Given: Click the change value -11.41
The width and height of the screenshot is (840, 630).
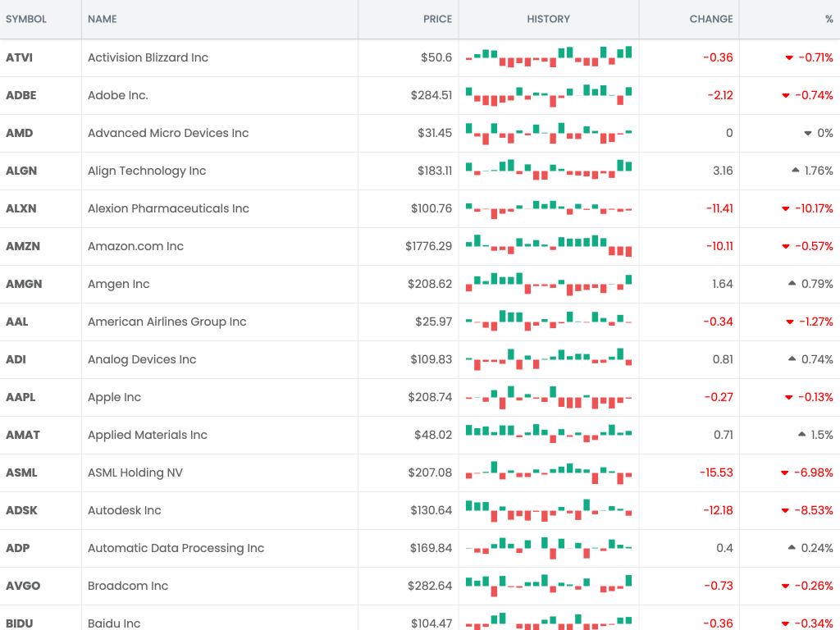Looking at the screenshot, I should pos(719,208).
